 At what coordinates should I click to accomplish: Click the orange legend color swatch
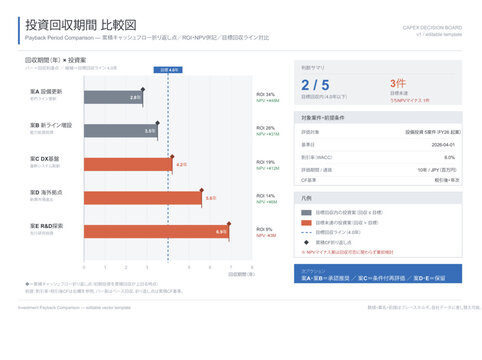(x=306, y=222)
